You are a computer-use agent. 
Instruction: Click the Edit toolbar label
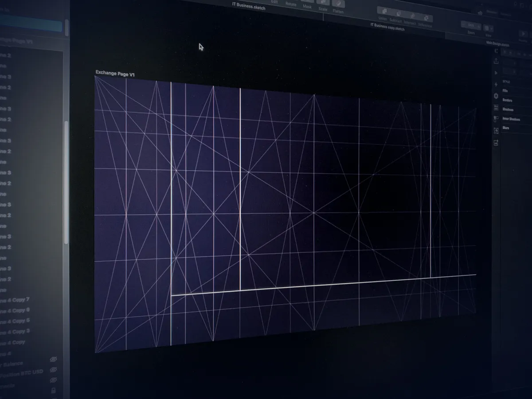[x=274, y=2]
